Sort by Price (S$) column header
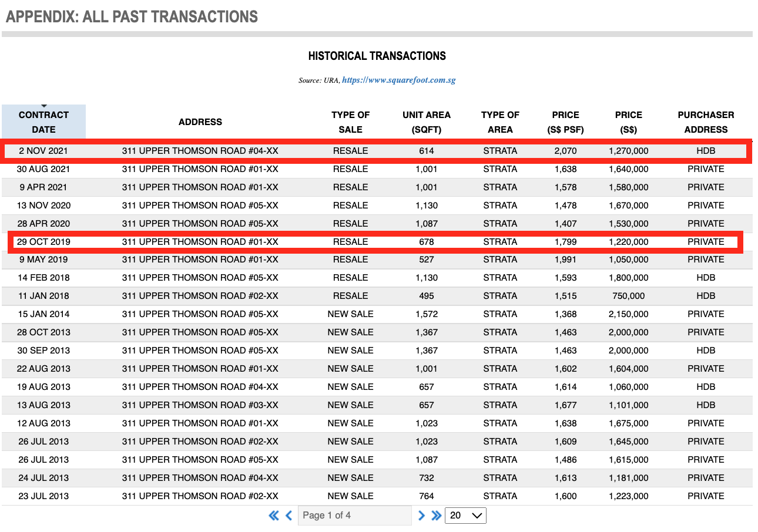The image size is (758, 532). [x=629, y=122]
